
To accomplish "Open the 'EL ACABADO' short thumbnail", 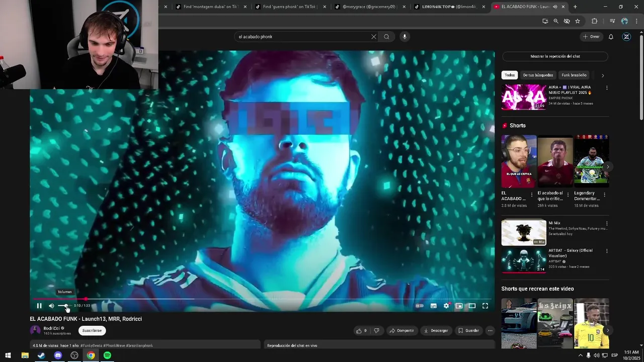I will pos(519,161).
